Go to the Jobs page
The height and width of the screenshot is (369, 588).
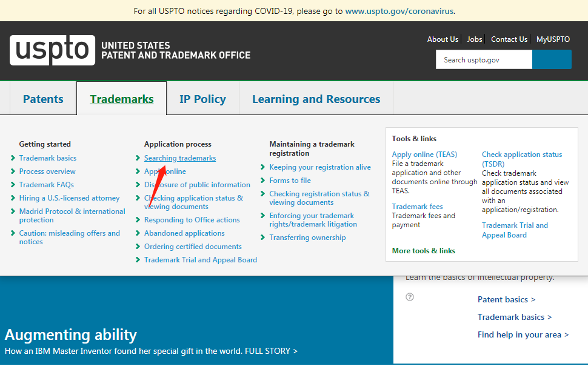(475, 39)
